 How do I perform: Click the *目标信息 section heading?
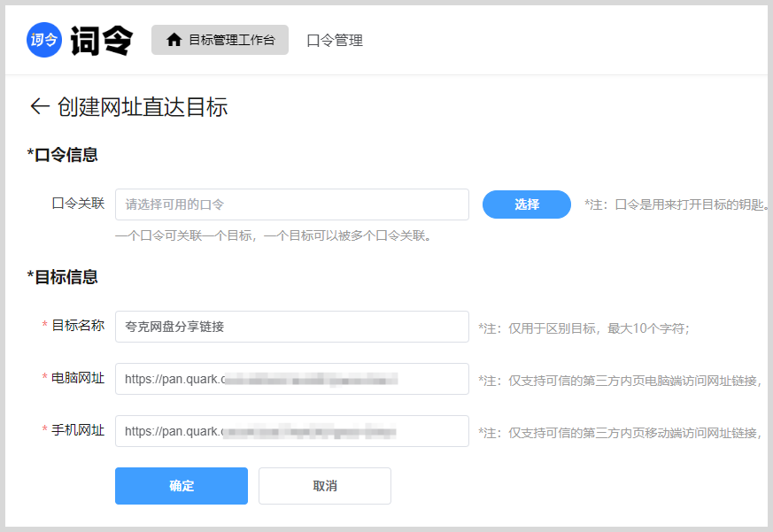coord(63,276)
